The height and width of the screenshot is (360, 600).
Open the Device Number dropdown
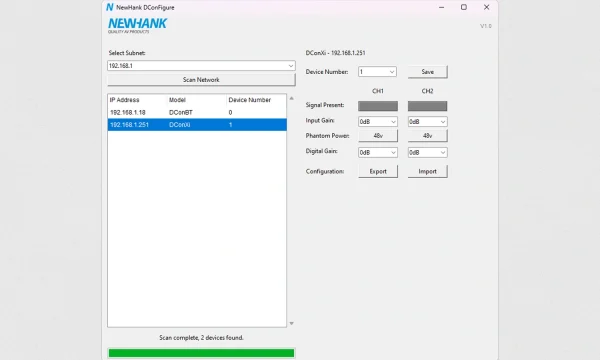click(377, 72)
